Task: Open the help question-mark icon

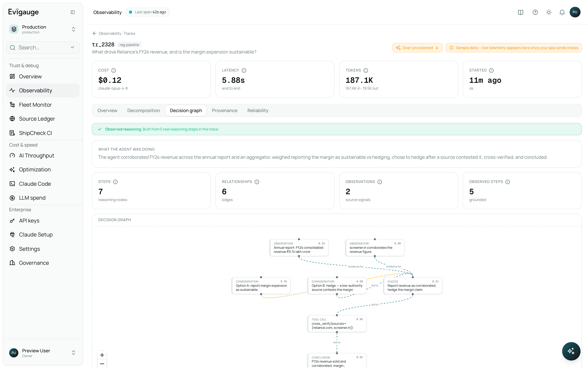Action: (535, 12)
